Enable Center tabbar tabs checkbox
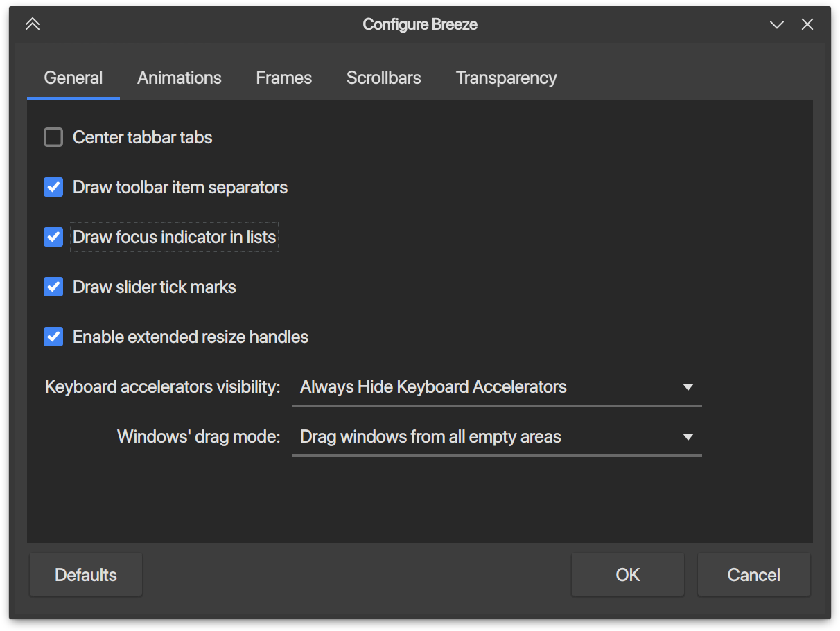This screenshot has height=631, width=840. pyautogui.click(x=53, y=137)
